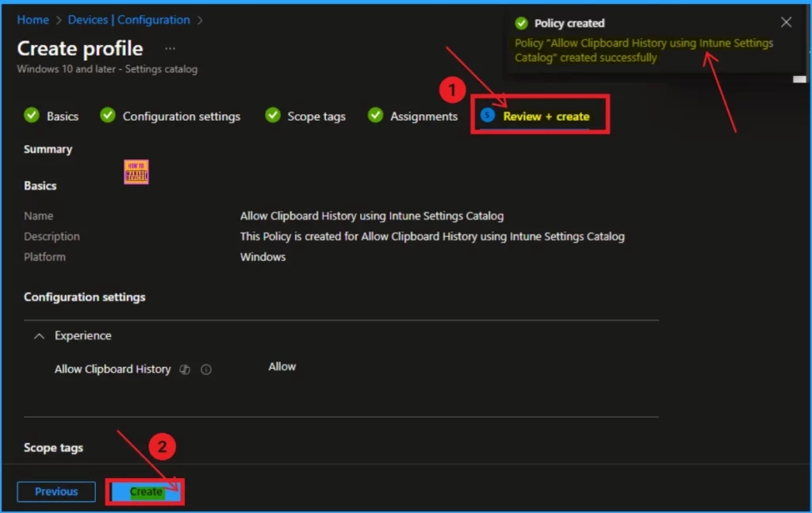Switch to Configuration settings step
812x513 pixels.
(182, 117)
